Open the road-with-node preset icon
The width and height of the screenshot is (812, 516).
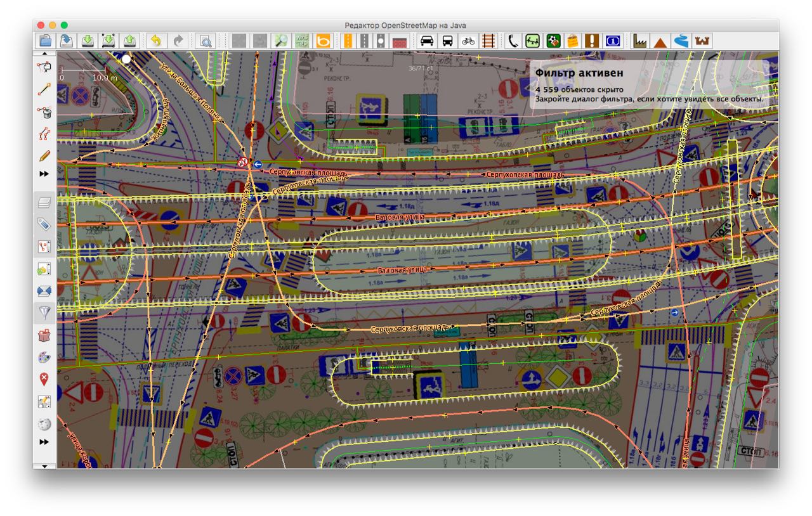381,41
